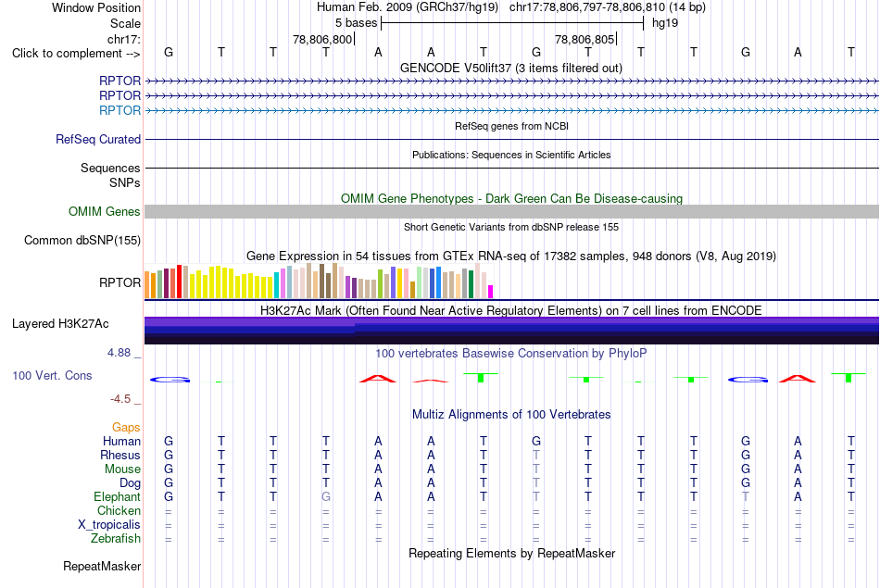Click the Layered H3K27Ac track label

[60, 324]
